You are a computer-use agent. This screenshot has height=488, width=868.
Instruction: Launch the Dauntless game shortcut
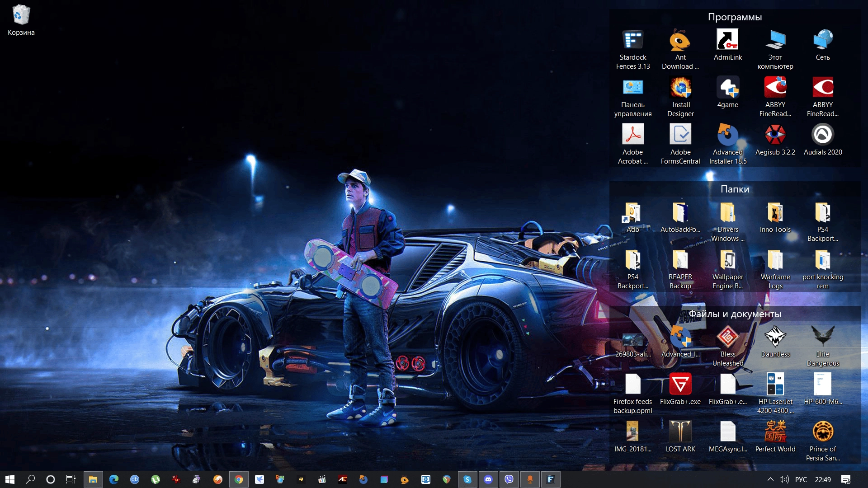pos(775,342)
